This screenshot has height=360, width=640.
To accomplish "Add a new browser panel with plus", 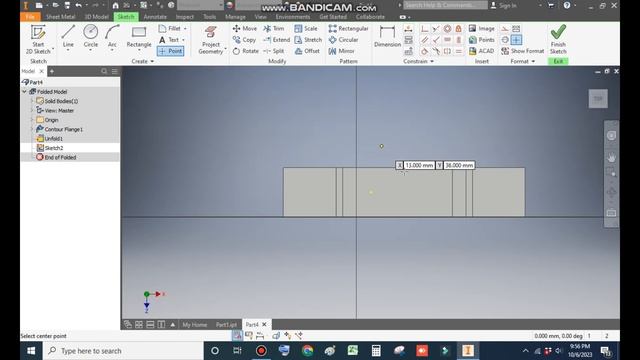I will (x=52, y=71).
